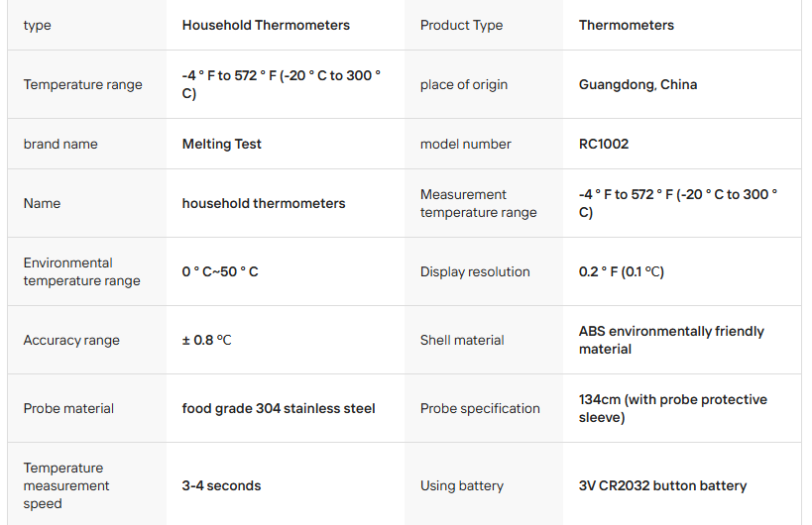Click "food grade 304 stainless steel" value
The height and width of the screenshot is (525, 812).
pos(279,408)
